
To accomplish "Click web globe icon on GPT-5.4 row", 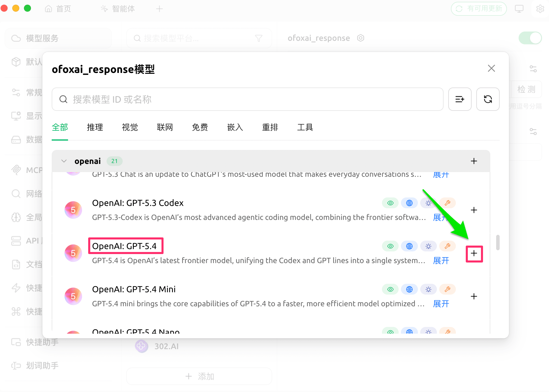I will click(x=409, y=246).
